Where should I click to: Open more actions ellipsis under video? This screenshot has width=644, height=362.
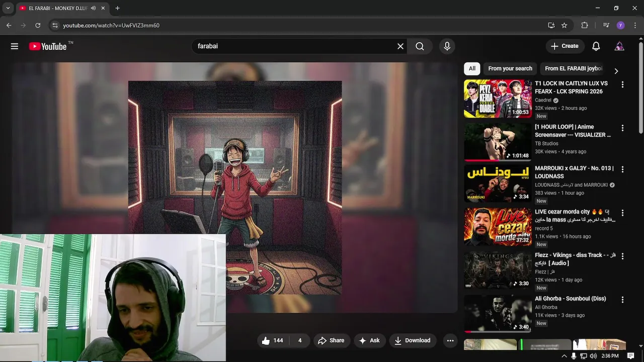tap(450, 340)
